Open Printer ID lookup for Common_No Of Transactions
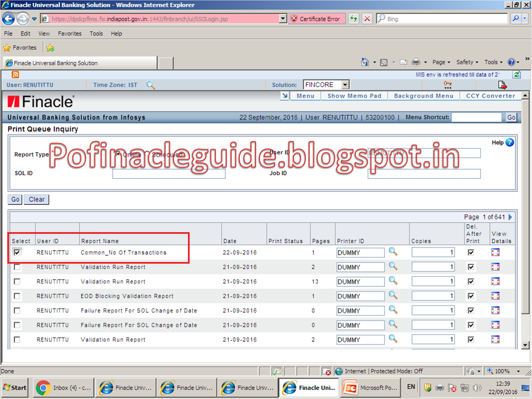This screenshot has width=532, height=399. click(394, 252)
